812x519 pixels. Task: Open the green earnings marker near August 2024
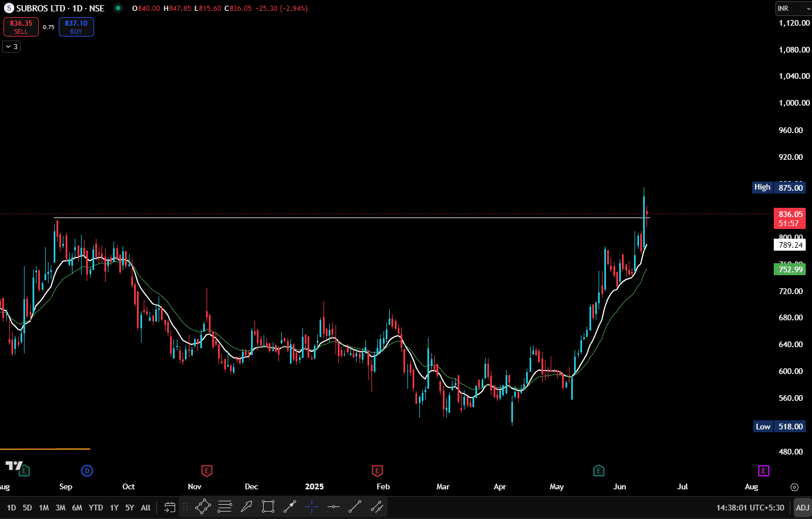(x=24, y=470)
